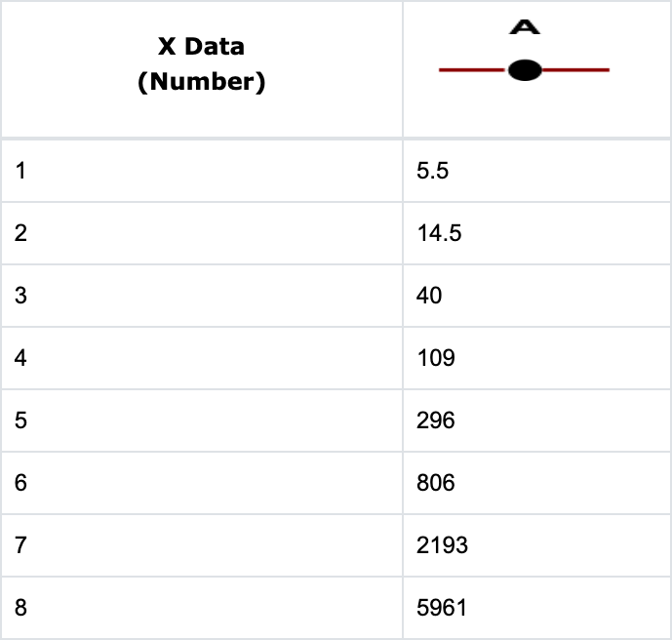Screen dimensions: 672x640
Task: Click the series A column label
Action: tap(525, 27)
